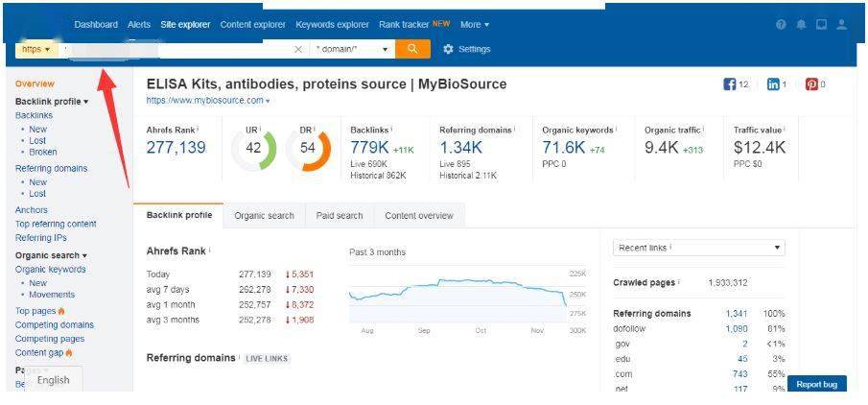This screenshot has width=868, height=405.
Task: Open the *.domain/* mode dropdown
Action: pyautogui.click(x=352, y=49)
